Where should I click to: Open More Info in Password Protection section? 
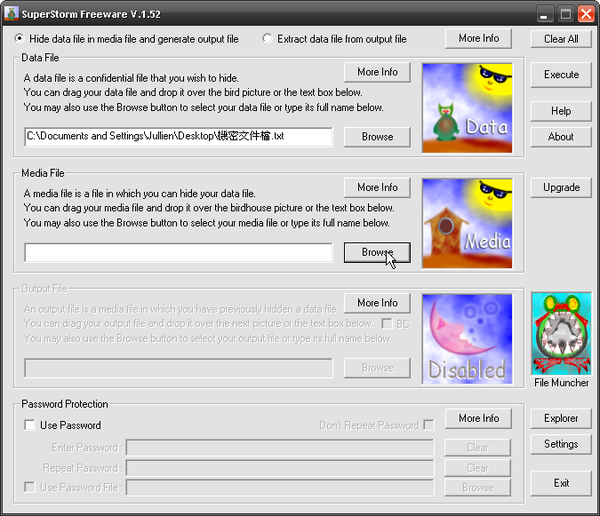478,418
